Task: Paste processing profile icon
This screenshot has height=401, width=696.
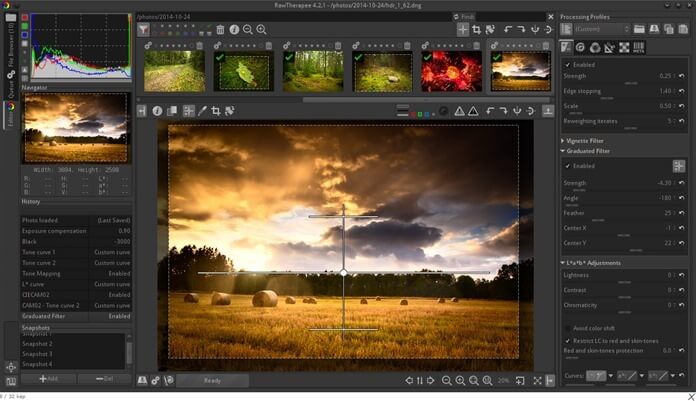Action: (x=684, y=29)
